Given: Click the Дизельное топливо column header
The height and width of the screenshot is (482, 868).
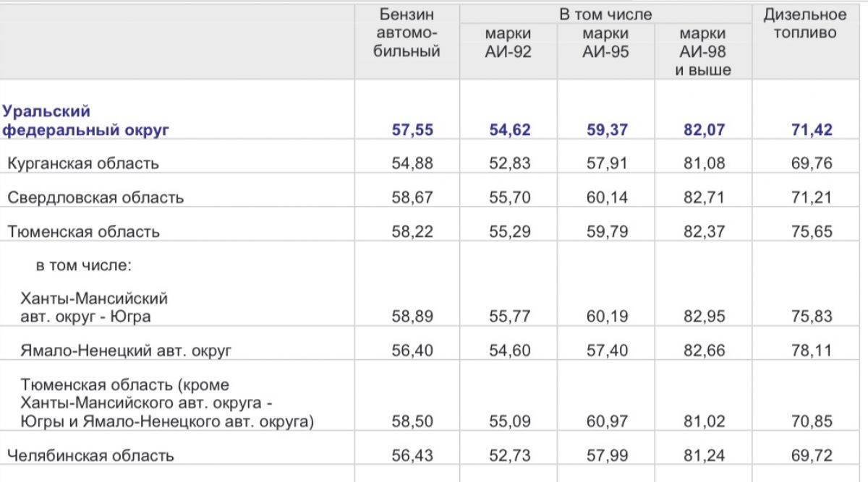Looking at the screenshot, I should 805,24.
